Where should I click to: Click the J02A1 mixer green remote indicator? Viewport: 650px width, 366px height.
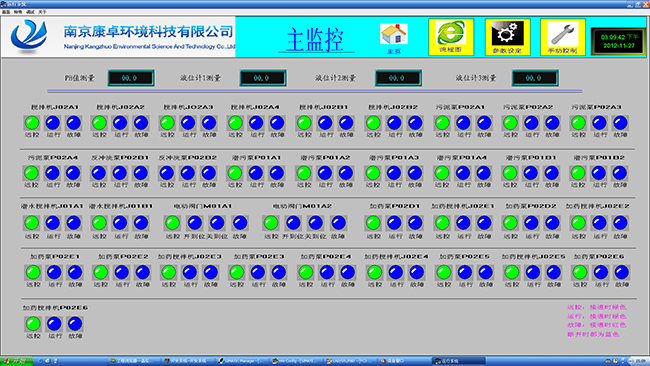point(32,123)
